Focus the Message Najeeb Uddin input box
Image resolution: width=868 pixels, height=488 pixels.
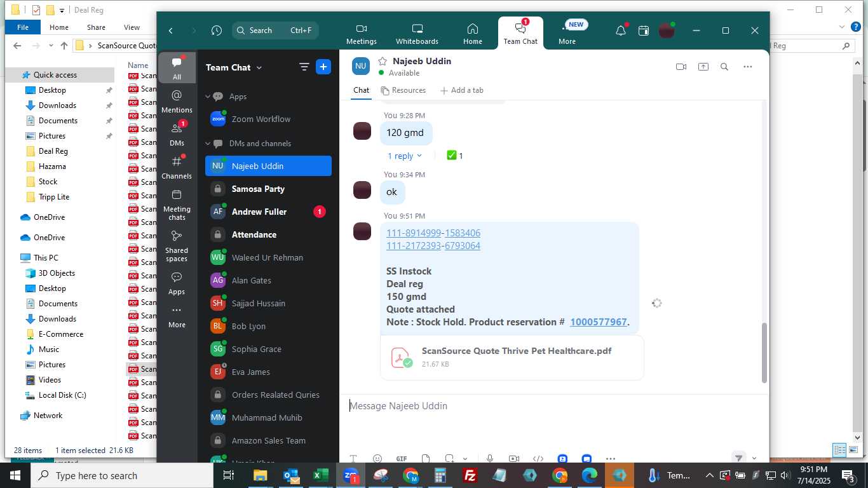click(553, 406)
